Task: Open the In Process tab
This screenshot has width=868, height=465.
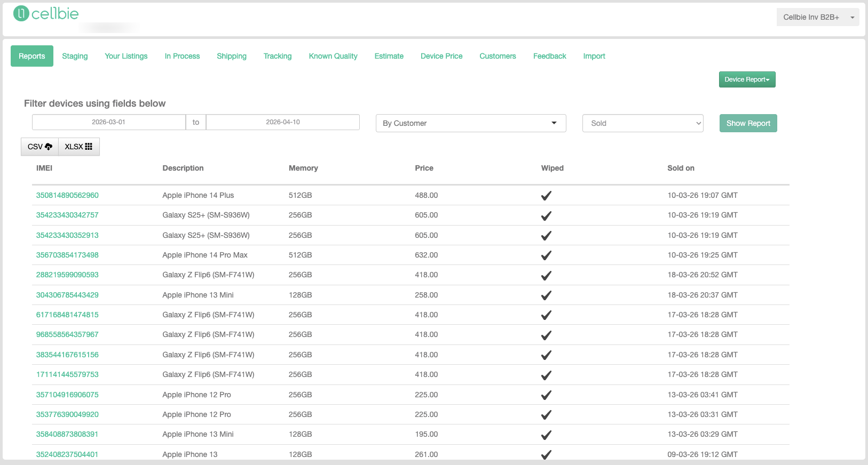Action: coord(182,56)
